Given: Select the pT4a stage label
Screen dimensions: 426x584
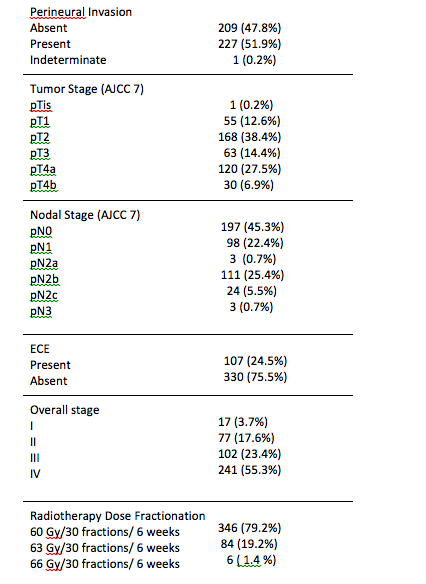Looking at the screenshot, I should pyautogui.click(x=43, y=169).
